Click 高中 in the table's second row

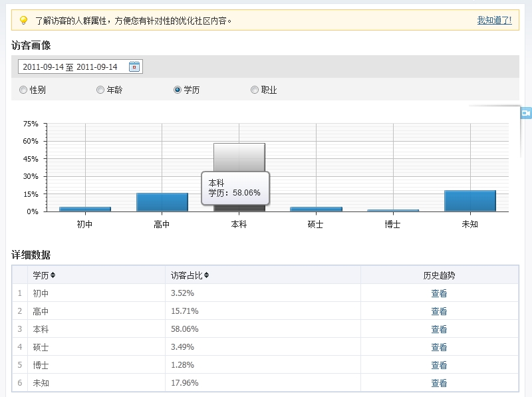(41, 311)
